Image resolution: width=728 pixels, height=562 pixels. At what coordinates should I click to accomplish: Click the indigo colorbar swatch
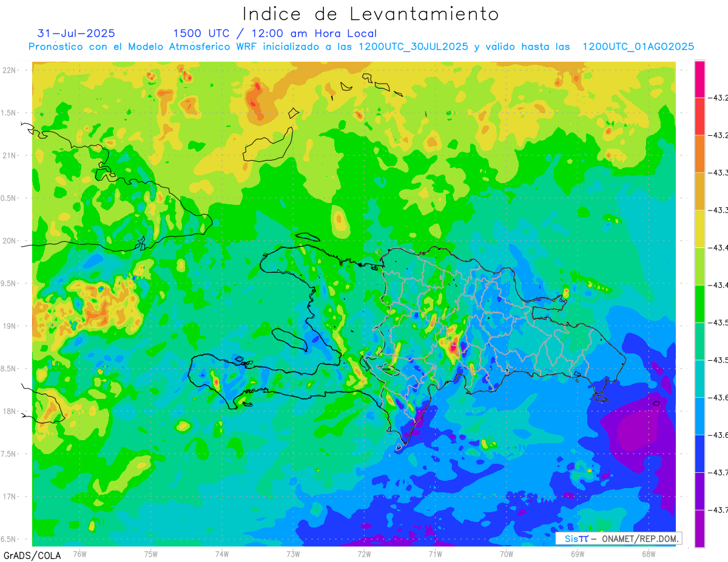(x=699, y=491)
